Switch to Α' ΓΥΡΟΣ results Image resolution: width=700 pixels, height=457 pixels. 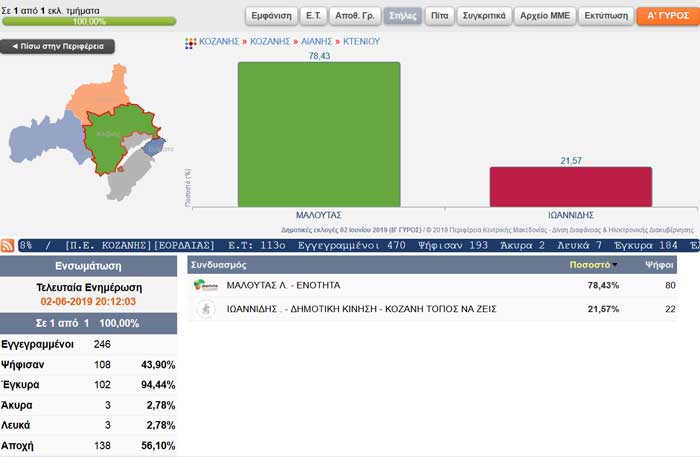[x=668, y=16]
